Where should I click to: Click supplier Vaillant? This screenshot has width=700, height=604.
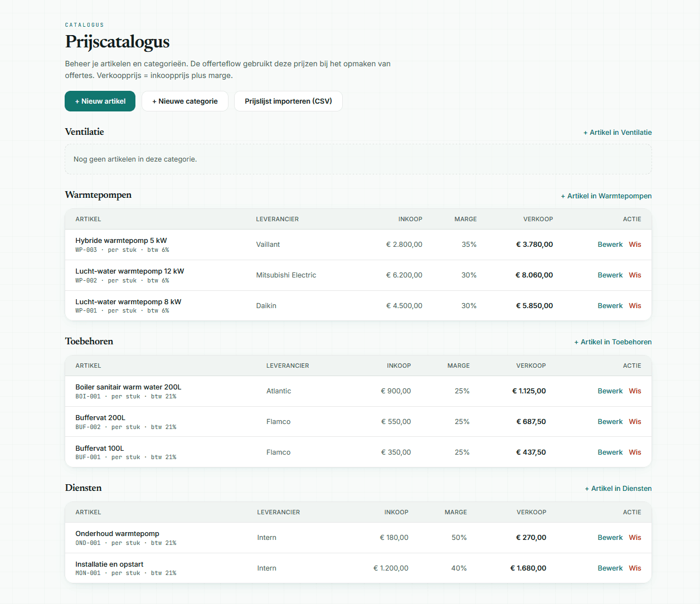click(268, 245)
